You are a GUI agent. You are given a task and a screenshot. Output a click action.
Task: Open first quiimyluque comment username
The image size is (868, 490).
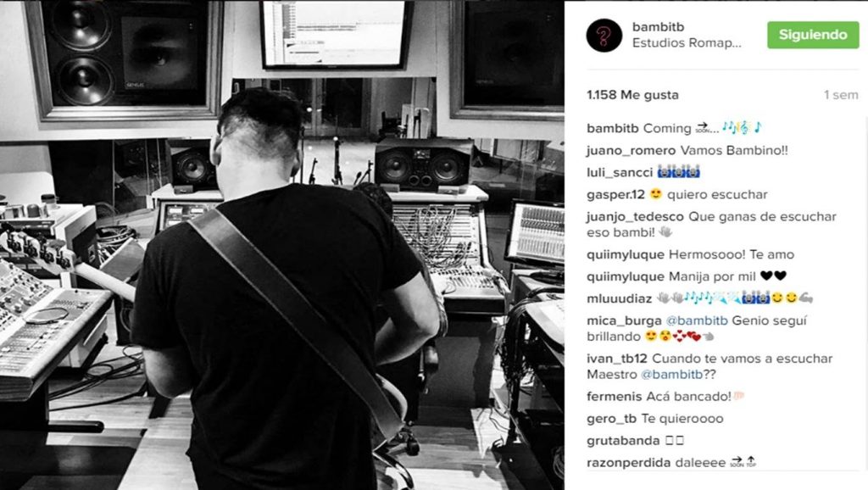click(x=626, y=254)
